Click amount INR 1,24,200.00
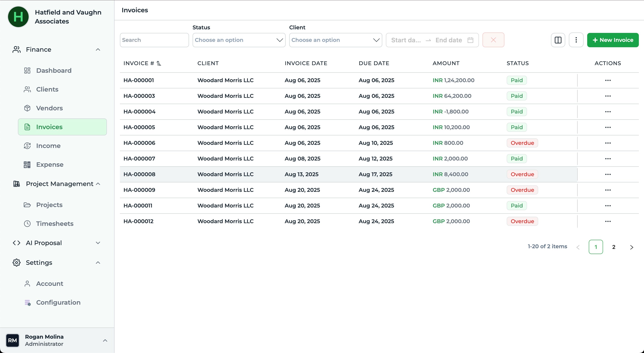644x353 pixels. pos(453,80)
